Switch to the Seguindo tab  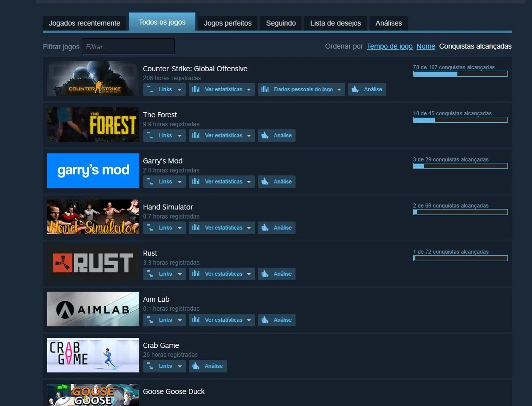coord(281,23)
